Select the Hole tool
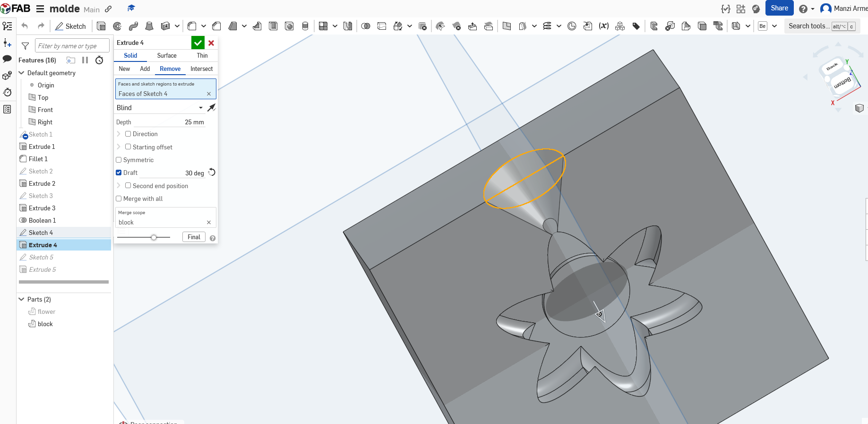Image resolution: width=868 pixels, height=424 pixels. 289,26
